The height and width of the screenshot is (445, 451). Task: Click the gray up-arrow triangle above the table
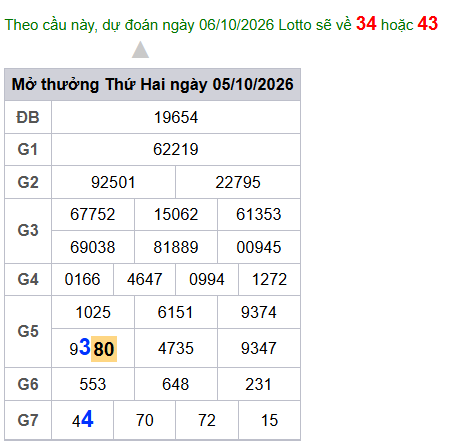pyautogui.click(x=140, y=50)
